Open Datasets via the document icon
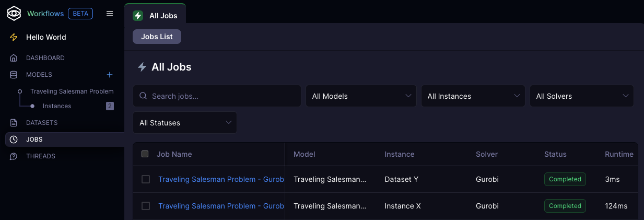This screenshot has width=644, height=220. [14, 123]
